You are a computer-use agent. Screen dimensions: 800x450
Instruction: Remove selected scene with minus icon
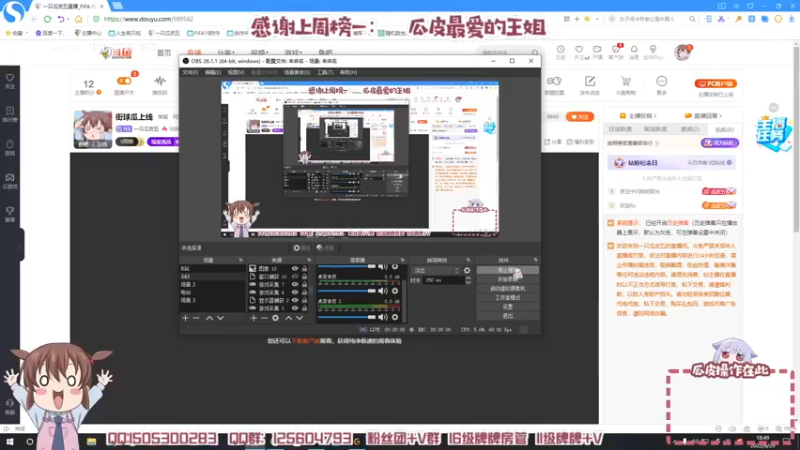pos(196,318)
